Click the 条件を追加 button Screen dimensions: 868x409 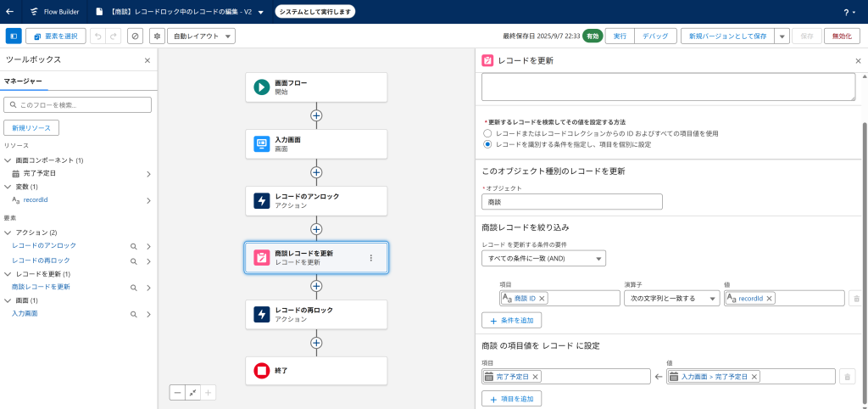tap(511, 321)
